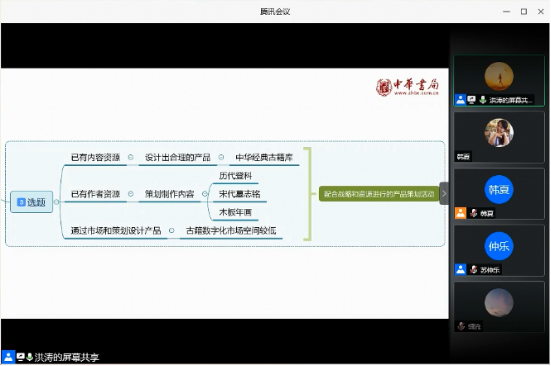
Task: Toggle the 通过市场和策划设计产品 node circle
Action: coord(171,231)
